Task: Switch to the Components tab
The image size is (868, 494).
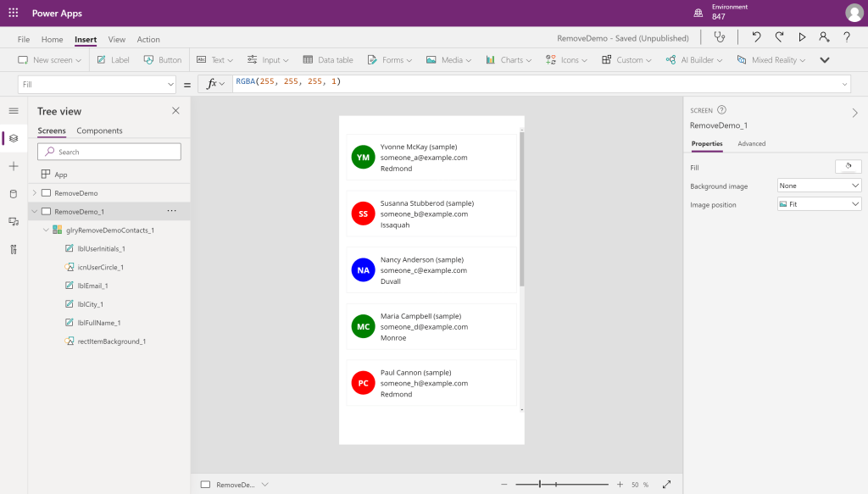Action: point(99,130)
